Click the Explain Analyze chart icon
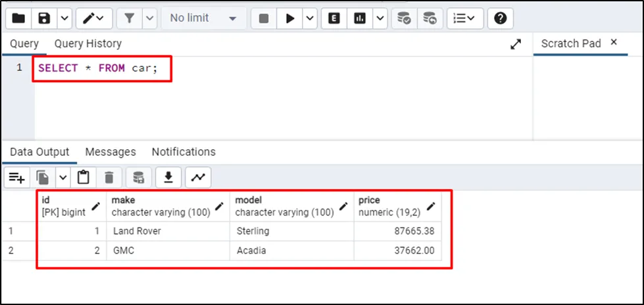644x305 pixels. point(360,18)
